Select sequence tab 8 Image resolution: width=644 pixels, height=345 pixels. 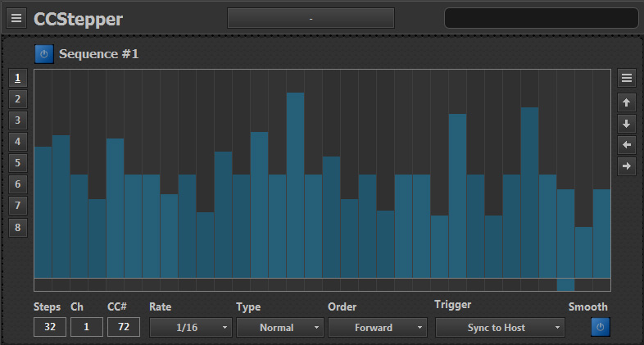(18, 228)
